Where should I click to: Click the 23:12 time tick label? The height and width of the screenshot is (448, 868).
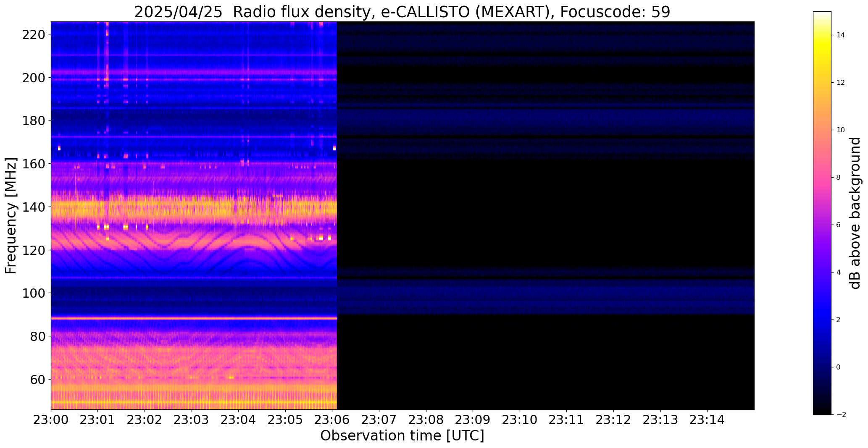614,420
